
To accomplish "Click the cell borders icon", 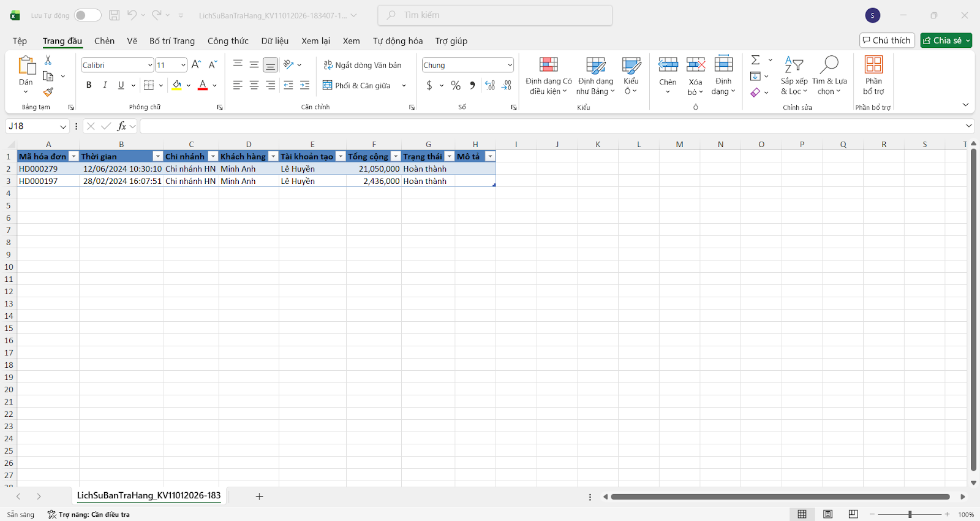I will tap(149, 85).
